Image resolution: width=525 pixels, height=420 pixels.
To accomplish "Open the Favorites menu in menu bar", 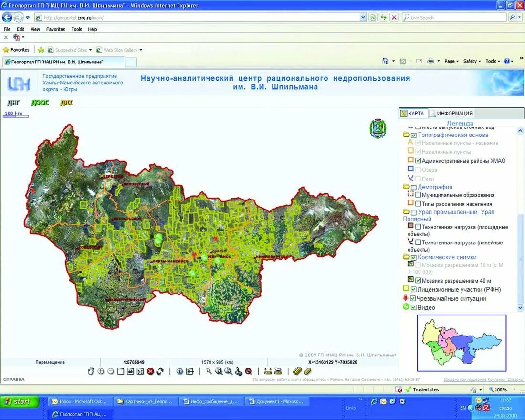I will pyautogui.click(x=55, y=29).
